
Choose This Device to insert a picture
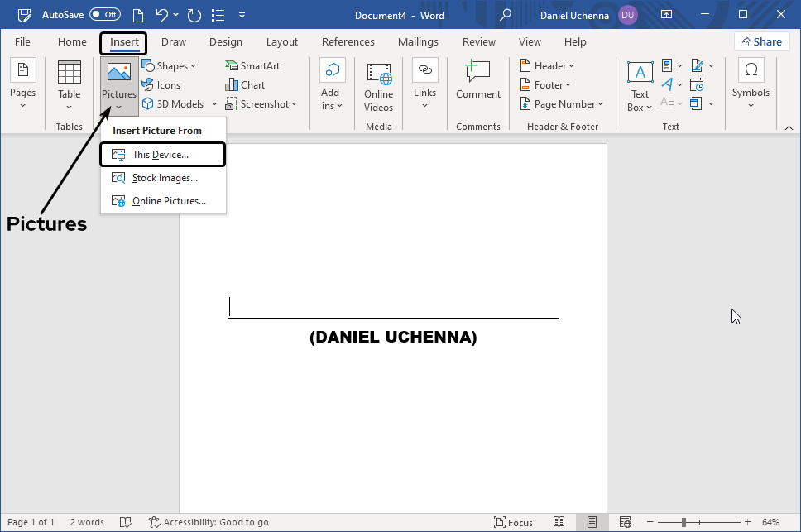click(162, 154)
